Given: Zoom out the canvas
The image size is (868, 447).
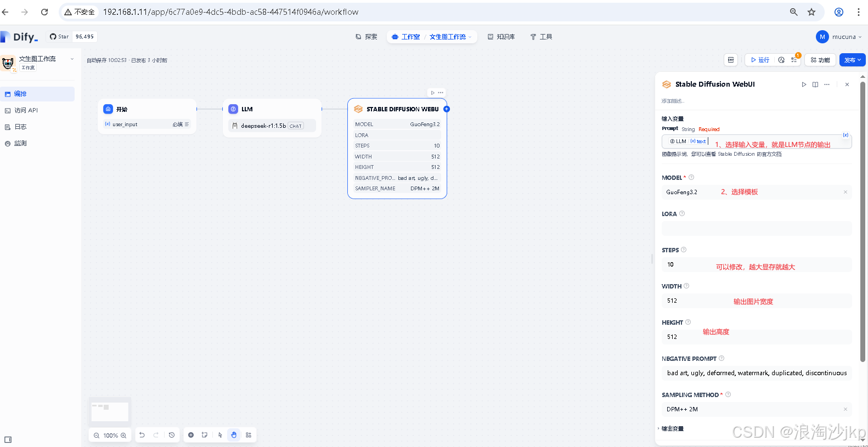Looking at the screenshot, I should (x=97, y=435).
